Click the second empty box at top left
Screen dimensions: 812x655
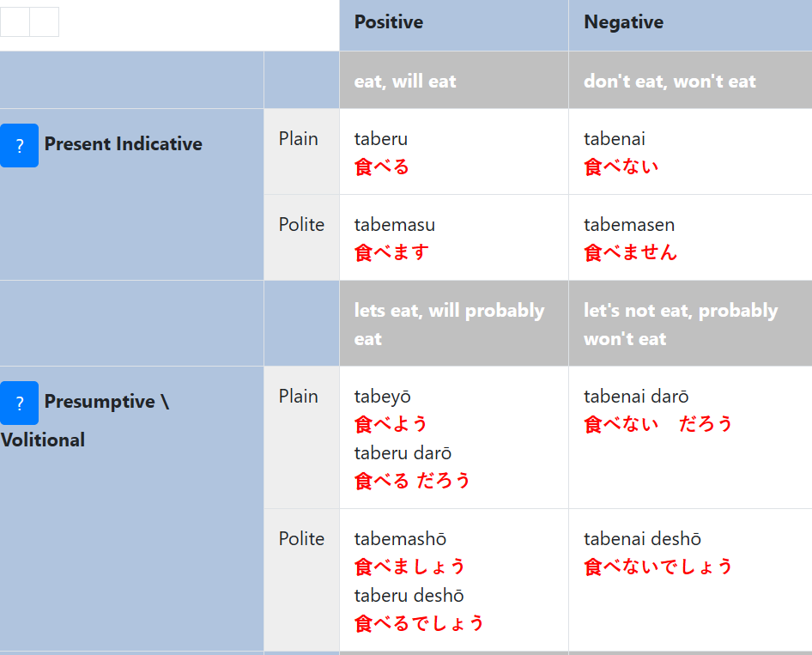tap(44, 21)
